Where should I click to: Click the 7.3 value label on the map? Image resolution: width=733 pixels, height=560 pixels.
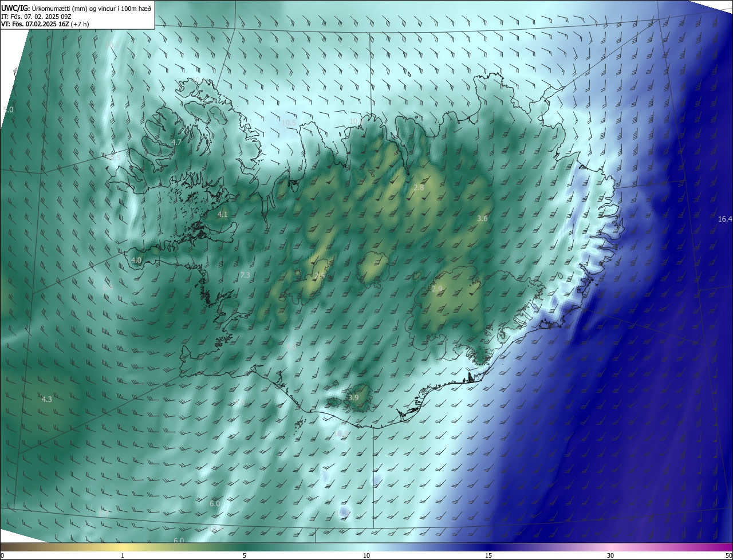245,275
